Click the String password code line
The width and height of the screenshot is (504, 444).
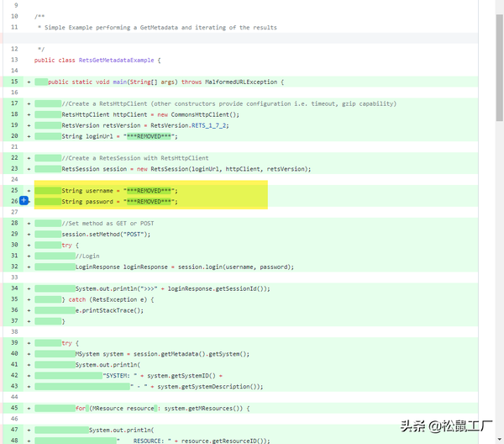coord(119,202)
